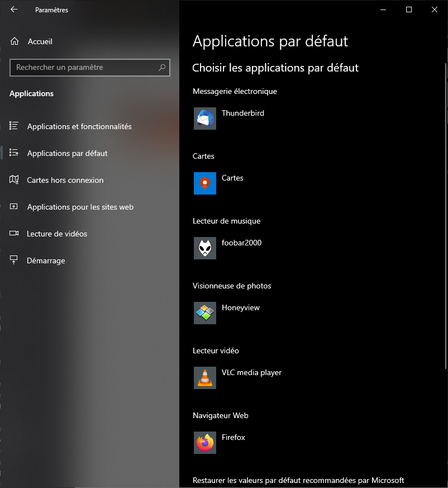Click the Thunderbird app icon
The height and width of the screenshot is (488, 448).
click(204, 119)
